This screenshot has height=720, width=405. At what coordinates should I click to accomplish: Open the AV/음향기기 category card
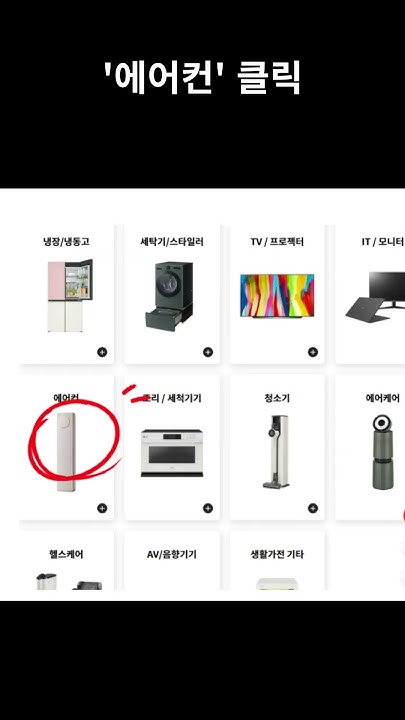coord(172,560)
